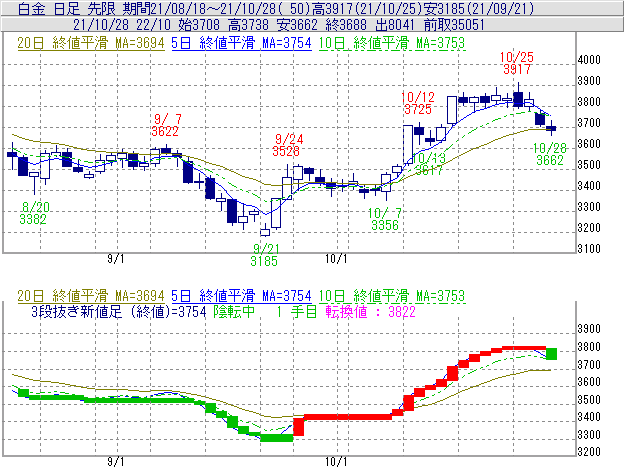The image size is (624, 475).
Task: Click the 10/7 3356 low label
Action: tap(385, 219)
